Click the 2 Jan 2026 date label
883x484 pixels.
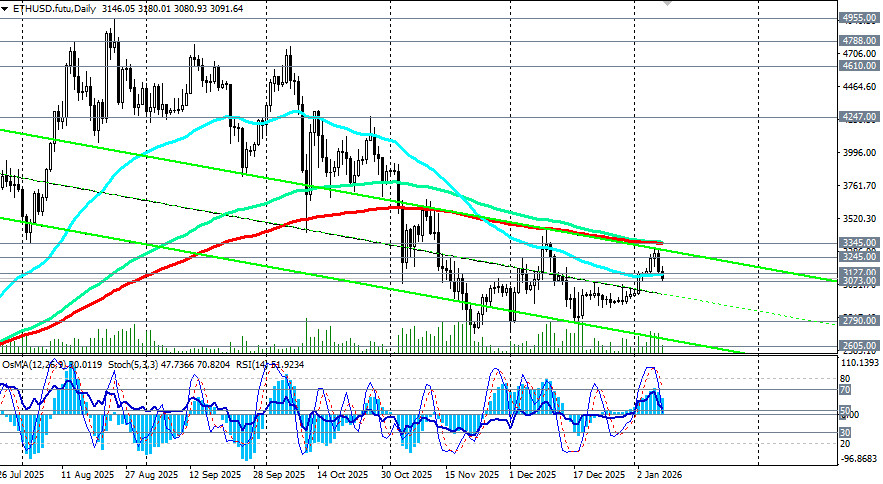tap(659, 475)
